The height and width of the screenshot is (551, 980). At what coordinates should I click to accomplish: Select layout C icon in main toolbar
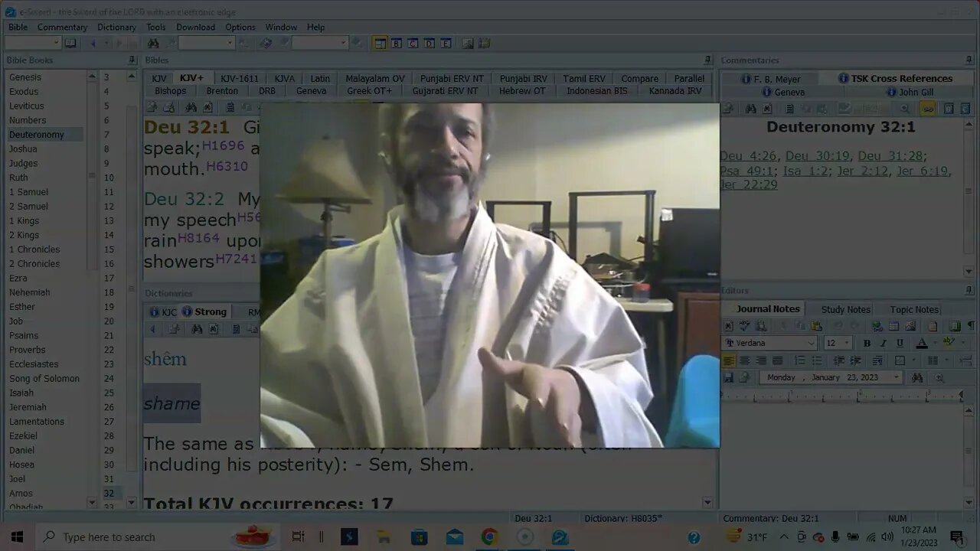point(413,43)
